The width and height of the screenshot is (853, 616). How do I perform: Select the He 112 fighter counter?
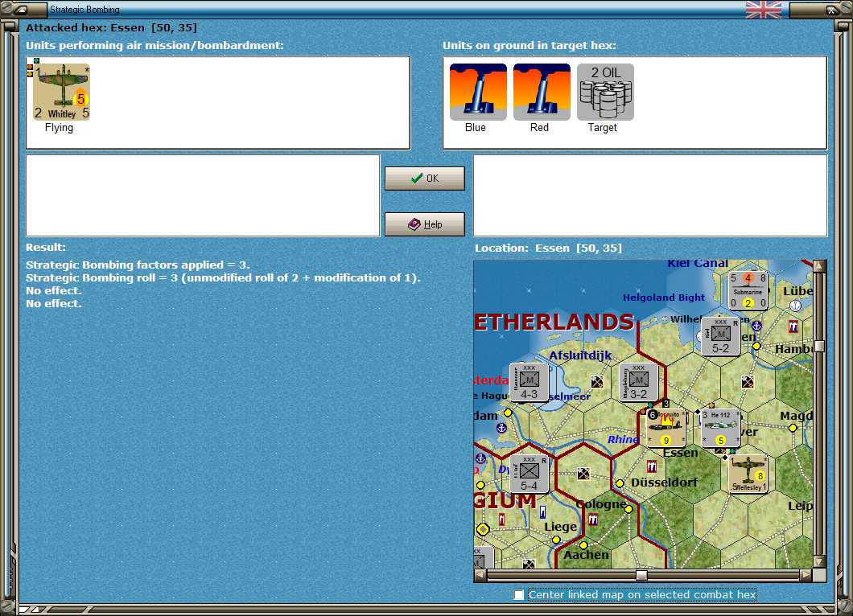[720, 428]
